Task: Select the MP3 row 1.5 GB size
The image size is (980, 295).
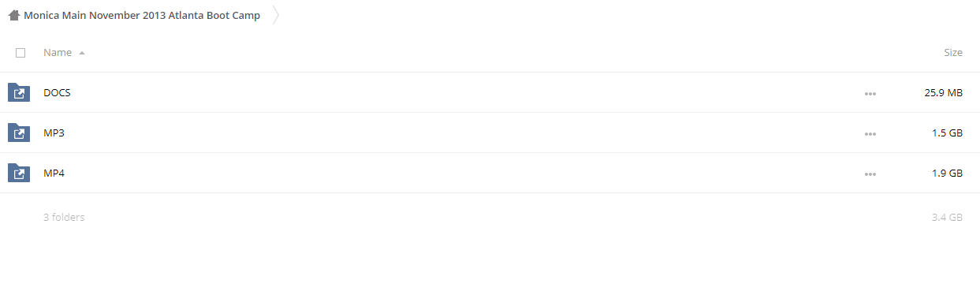Action: [947, 133]
